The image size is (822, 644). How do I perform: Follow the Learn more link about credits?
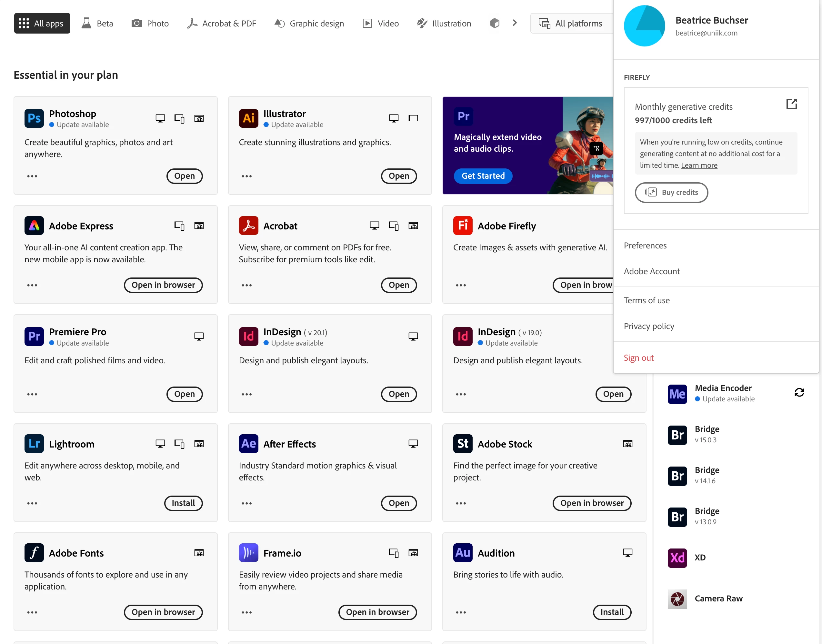click(699, 165)
